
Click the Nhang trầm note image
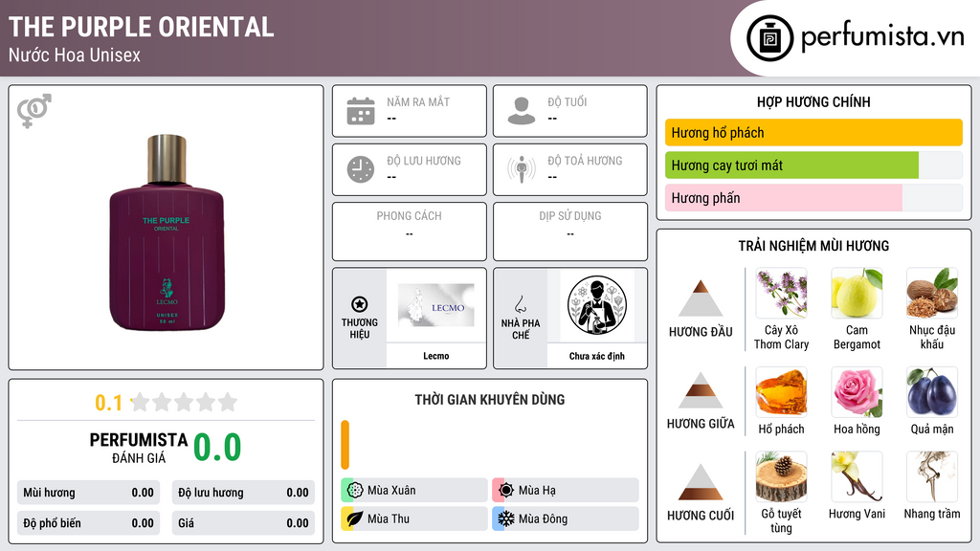point(932,476)
